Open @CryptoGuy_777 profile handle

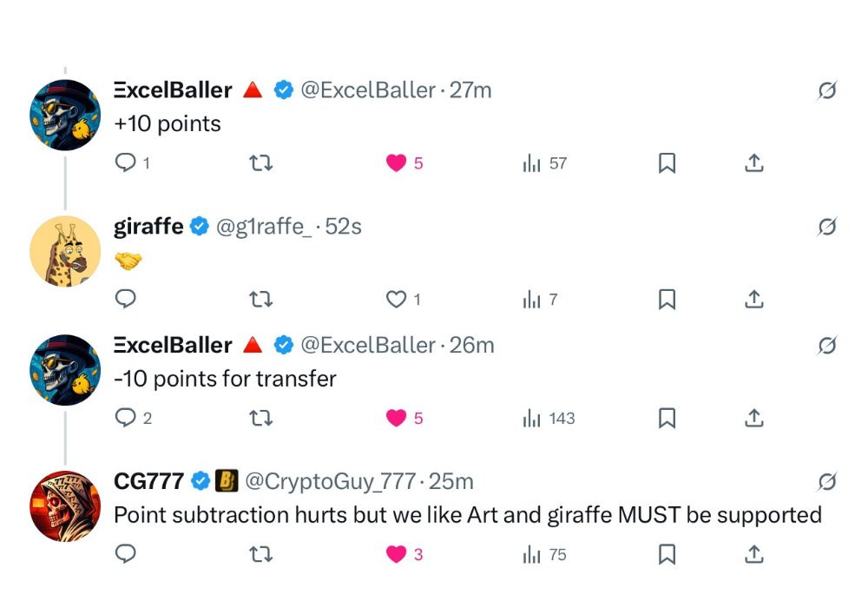pyautogui.click(x=330, y=481)
